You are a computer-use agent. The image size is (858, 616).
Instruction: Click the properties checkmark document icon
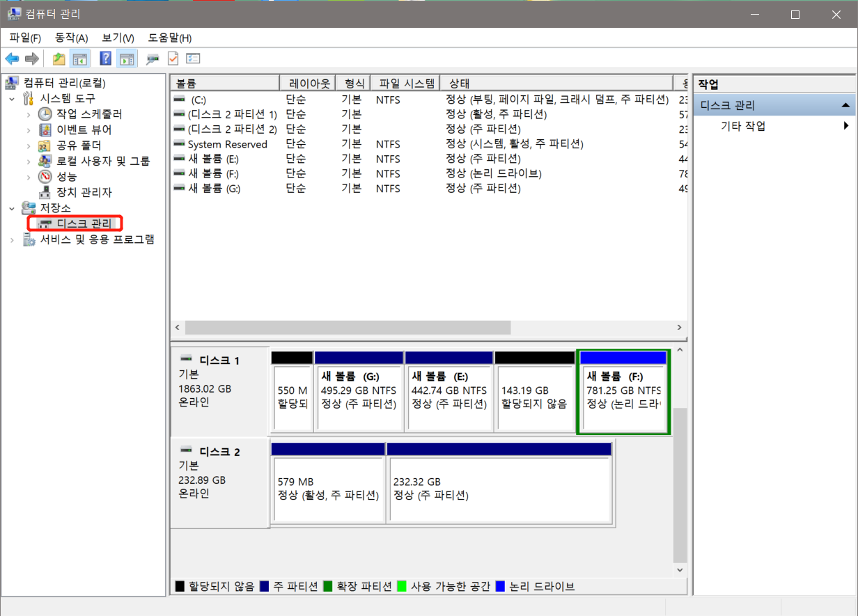172,58
